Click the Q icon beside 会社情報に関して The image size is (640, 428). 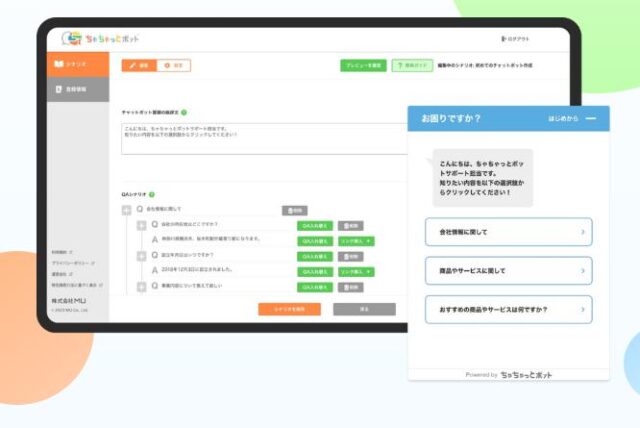point(140,210)
